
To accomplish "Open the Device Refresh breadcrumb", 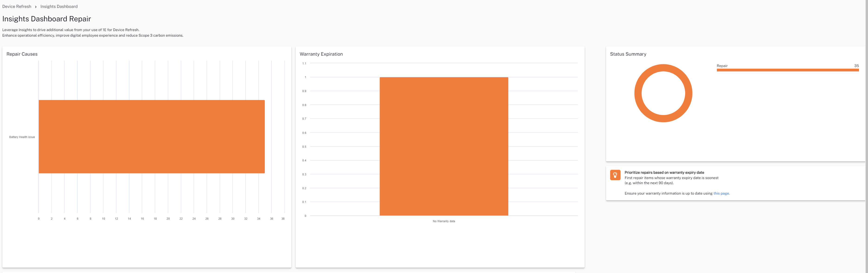I will 17,6.
